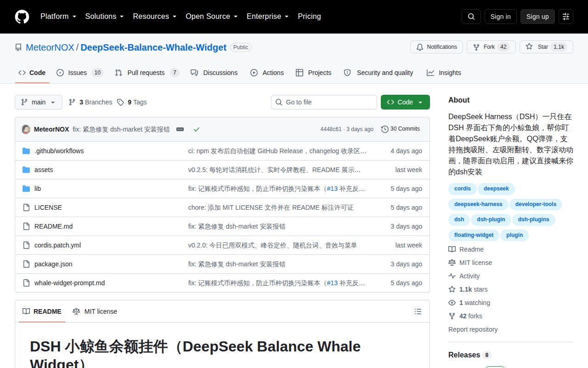Open the README outline list icon

click(418, 311)
